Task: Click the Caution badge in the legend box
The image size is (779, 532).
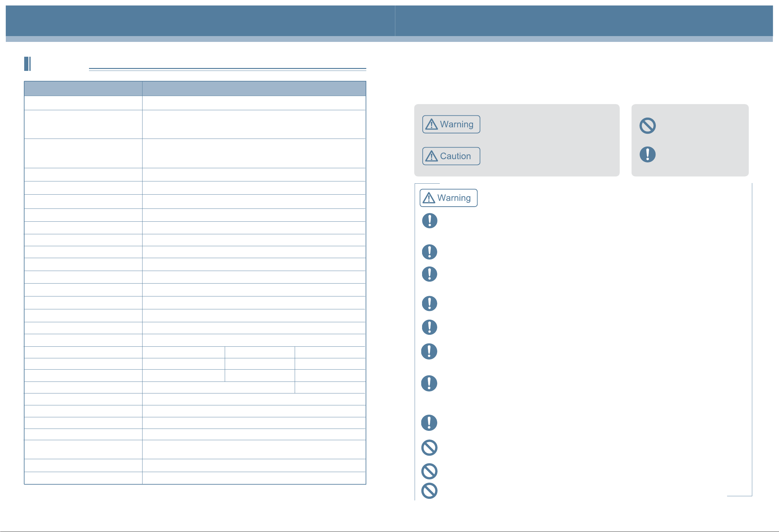Action: click(x=451, y=156)
